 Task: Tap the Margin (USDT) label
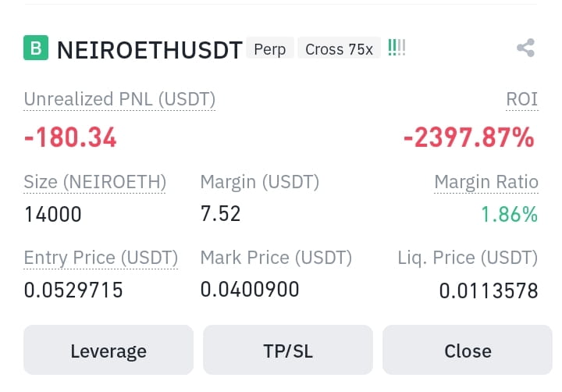(259, 182)
